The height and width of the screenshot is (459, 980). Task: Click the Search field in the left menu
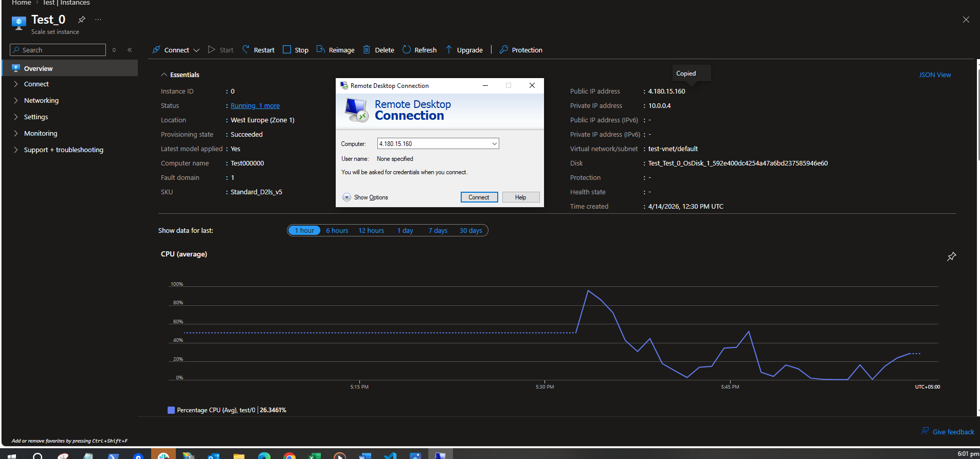point(58,50)
